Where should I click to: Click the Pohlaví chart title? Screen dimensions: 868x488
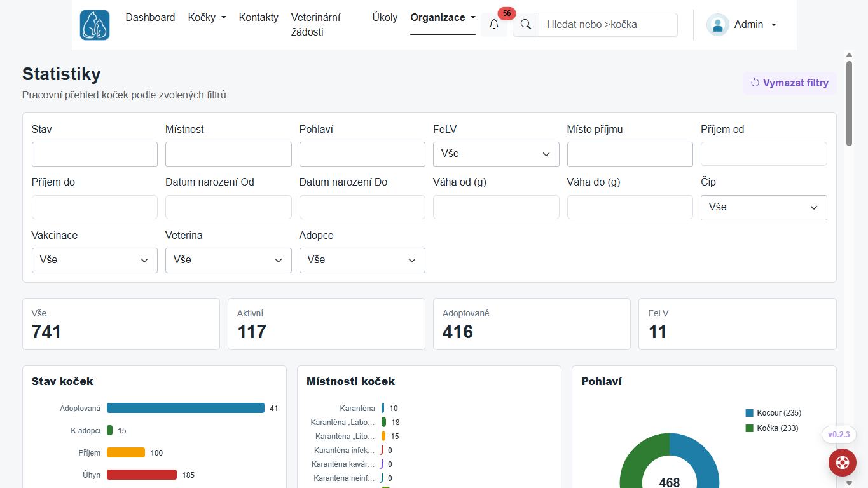[x=602, y=381]
